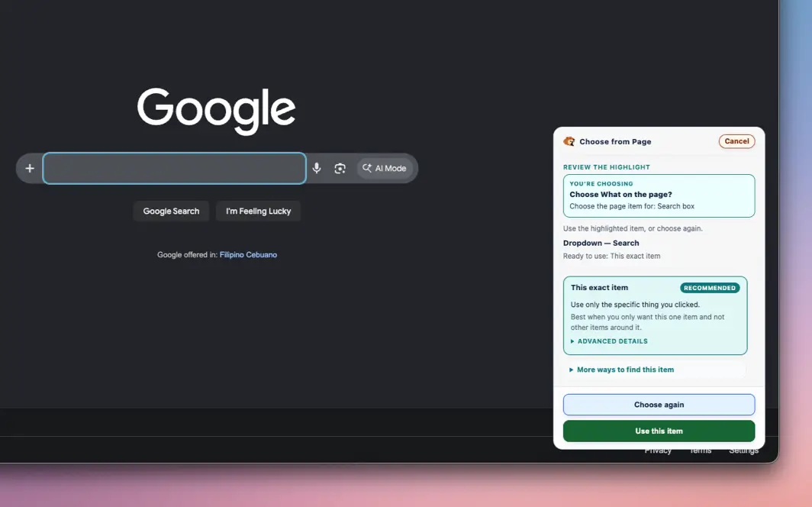The width and height of the screenshot is (812, 507).
Task: Click Choose again button
Action: coord(659,405)
